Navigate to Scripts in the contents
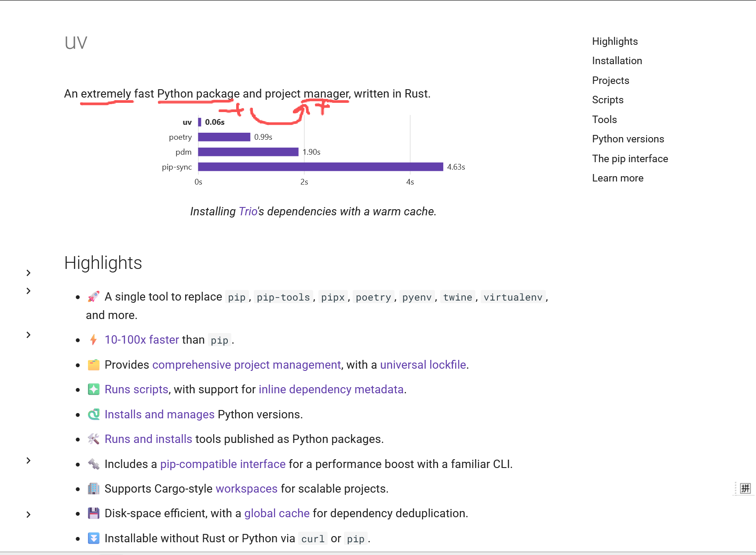Image resolution: width=756 pixels, height=555 pixels. pos(608,100)
